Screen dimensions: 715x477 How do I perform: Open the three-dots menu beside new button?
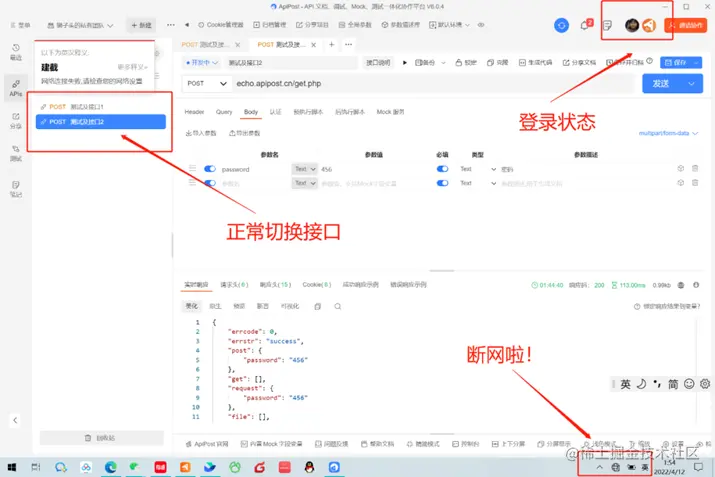[x=171, y=25]
